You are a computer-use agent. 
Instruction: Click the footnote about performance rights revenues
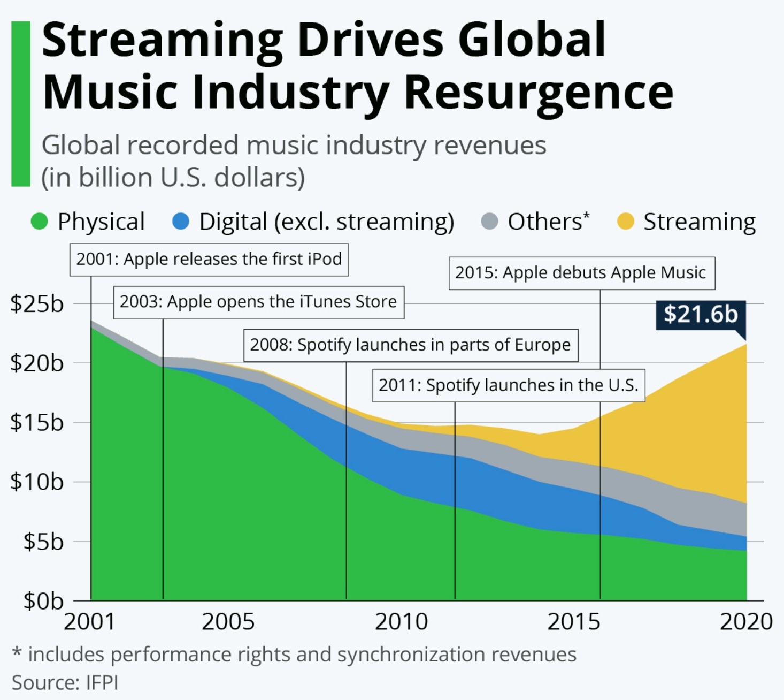tap(294, 655)
